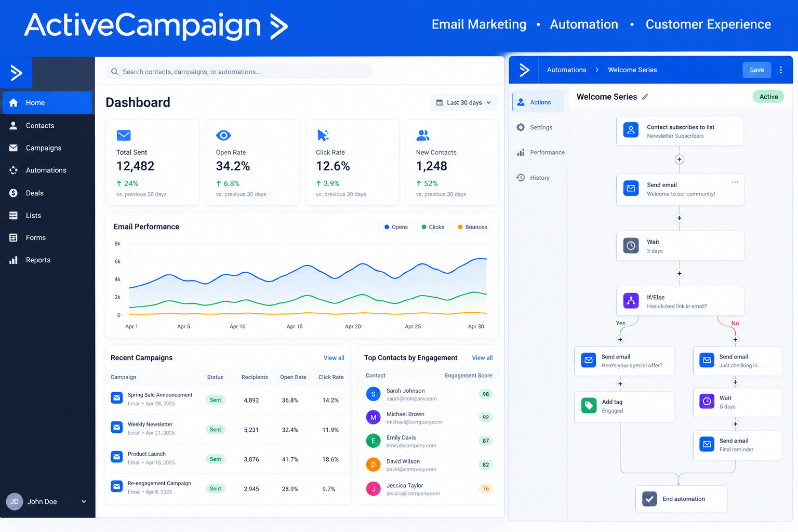Click the Active status badge
Viewport: 798px width, 532px height.
point(768,97)
